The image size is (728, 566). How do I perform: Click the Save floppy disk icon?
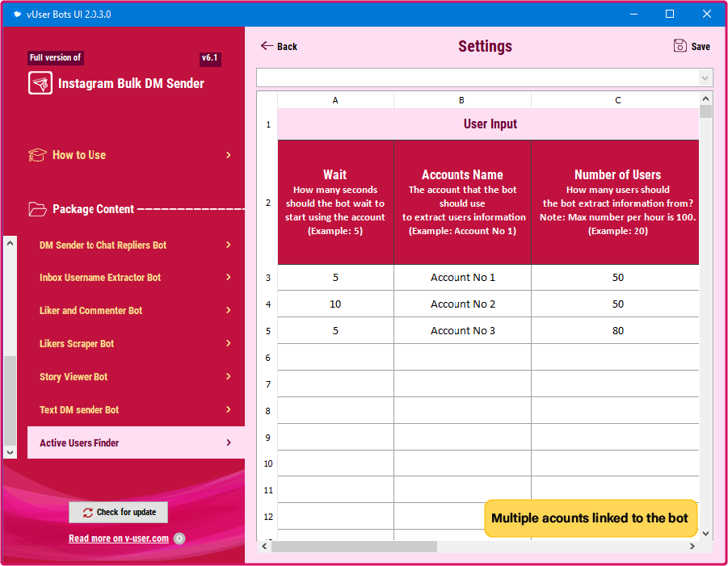(680, 45)
